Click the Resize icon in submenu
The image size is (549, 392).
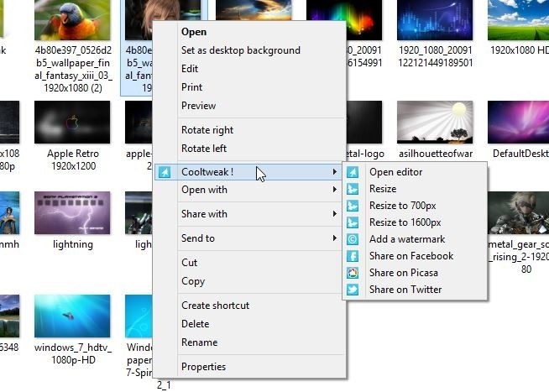coord(353,189)
